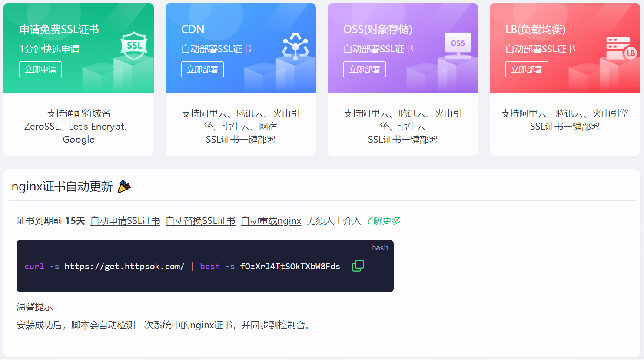Viewport: 644px width, 360px height.
Task: Click the bash language label
Action: (x=379, y=248)
